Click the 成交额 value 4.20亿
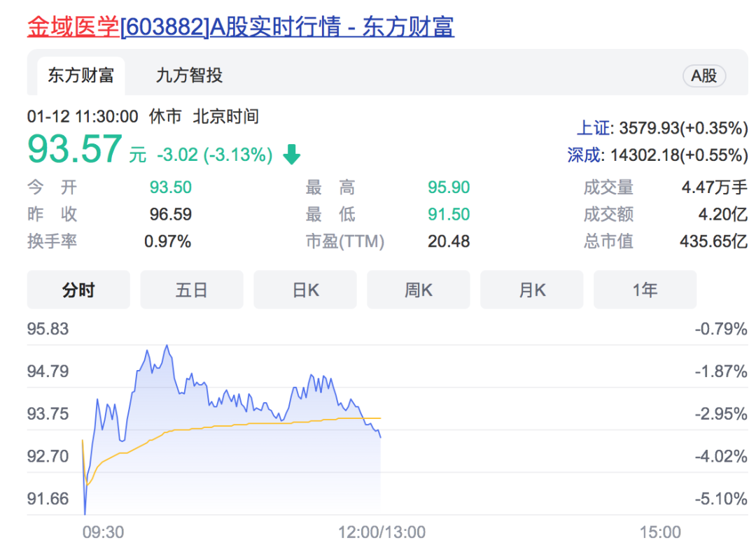Viewport: 756px width, 547px height. [x=723, y=214]
